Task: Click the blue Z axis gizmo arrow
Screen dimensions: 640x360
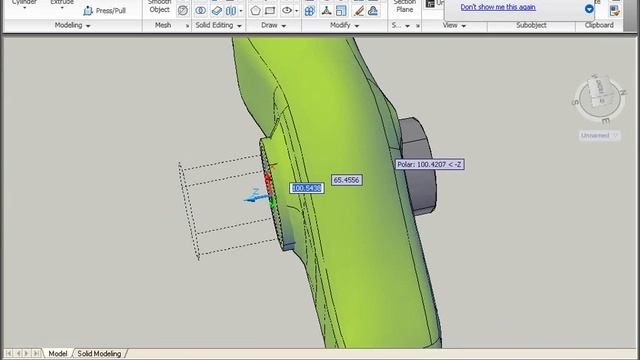Action: 256,197
